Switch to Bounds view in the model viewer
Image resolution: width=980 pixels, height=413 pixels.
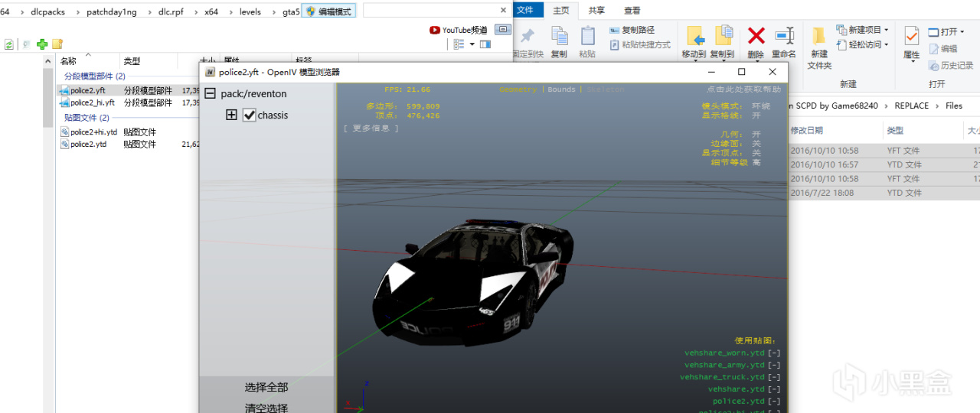point(561,89)
